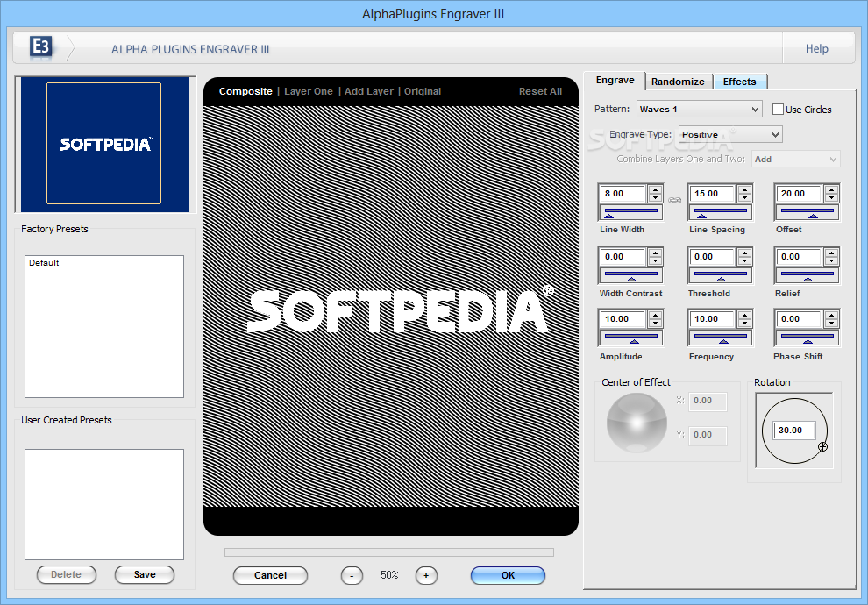
Task: Toggle the link icon between Line Width and Spacing
Action: coord(674,201)
